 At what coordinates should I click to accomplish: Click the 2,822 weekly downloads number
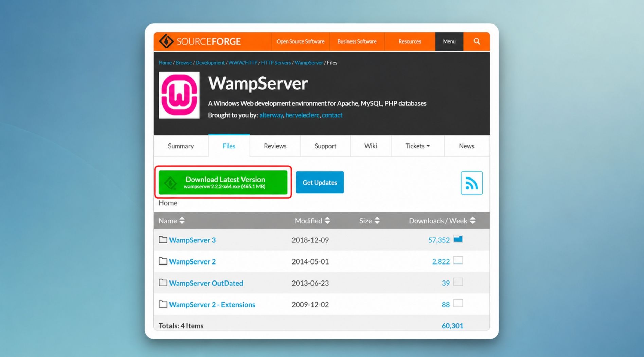pyautogui.click(x=441, y=261)
